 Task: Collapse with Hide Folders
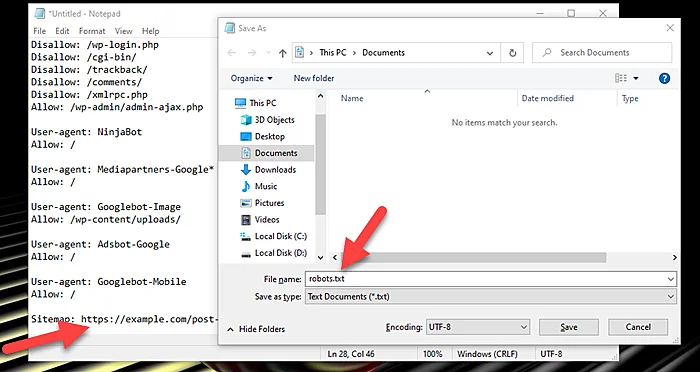point(256,329)
